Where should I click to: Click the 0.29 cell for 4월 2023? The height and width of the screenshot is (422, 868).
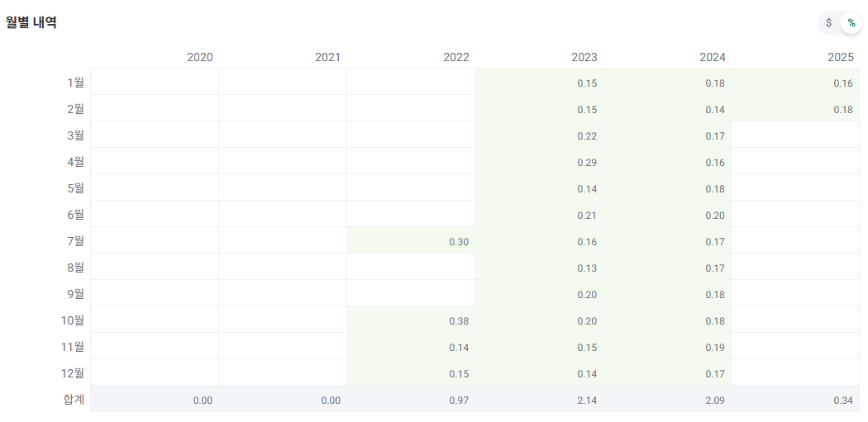(539, 163)
